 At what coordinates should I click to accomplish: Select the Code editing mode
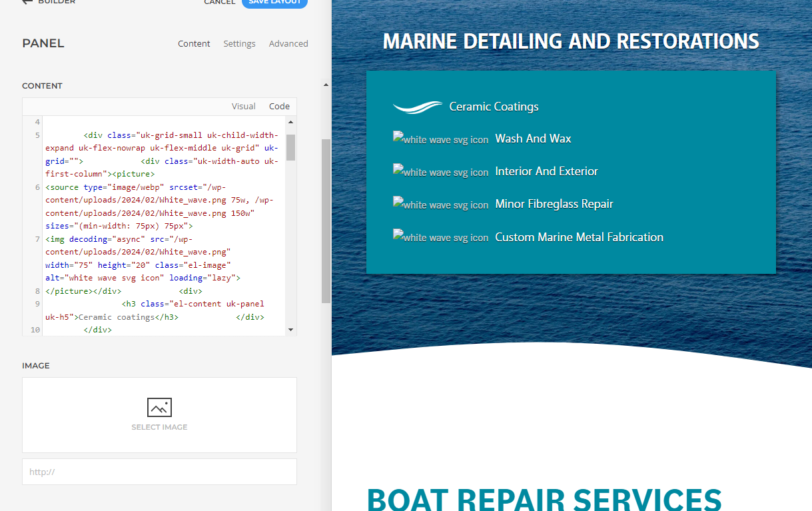point(279,105)
